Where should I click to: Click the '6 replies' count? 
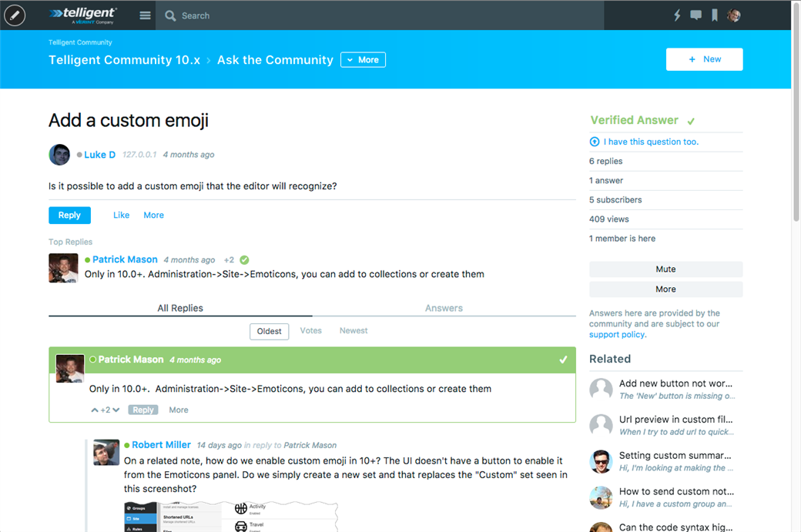(x=606, y=162)
